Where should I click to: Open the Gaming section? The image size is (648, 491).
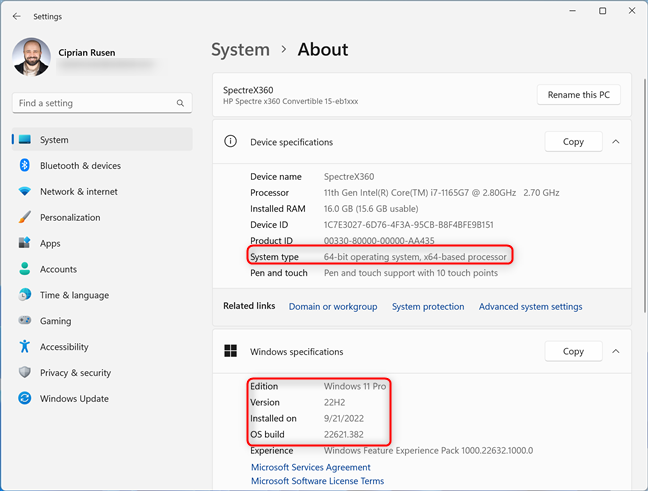[x=55, y=321]
